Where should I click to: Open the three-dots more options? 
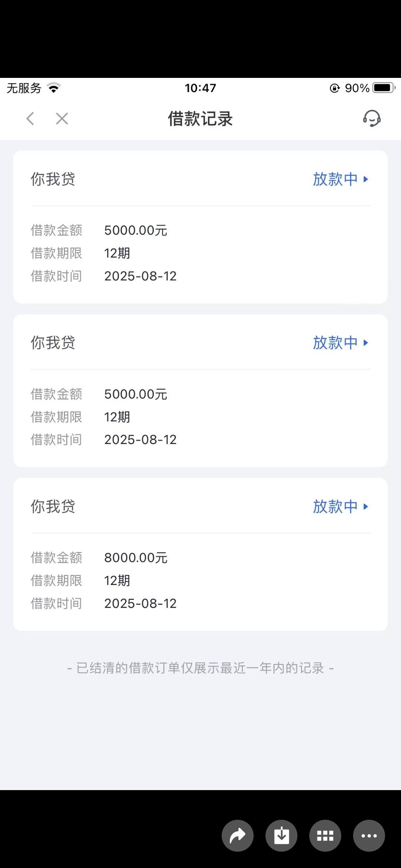(x=369, y=836)
